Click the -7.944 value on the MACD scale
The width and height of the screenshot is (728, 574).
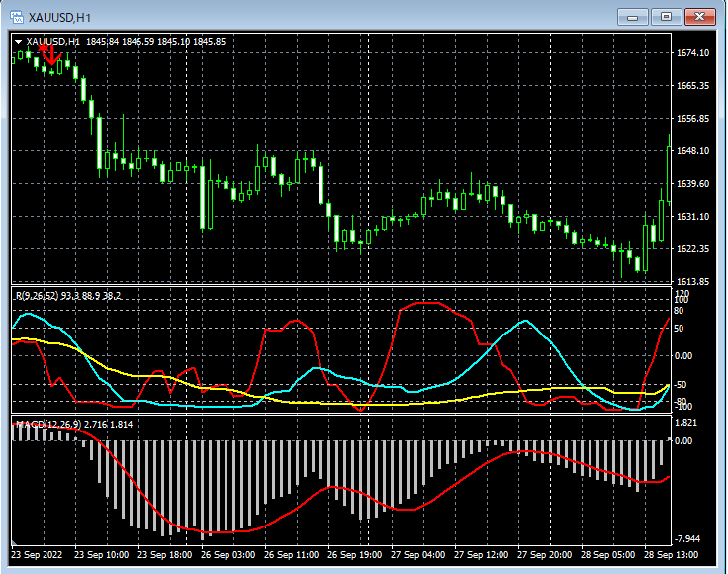coord(688,539)
